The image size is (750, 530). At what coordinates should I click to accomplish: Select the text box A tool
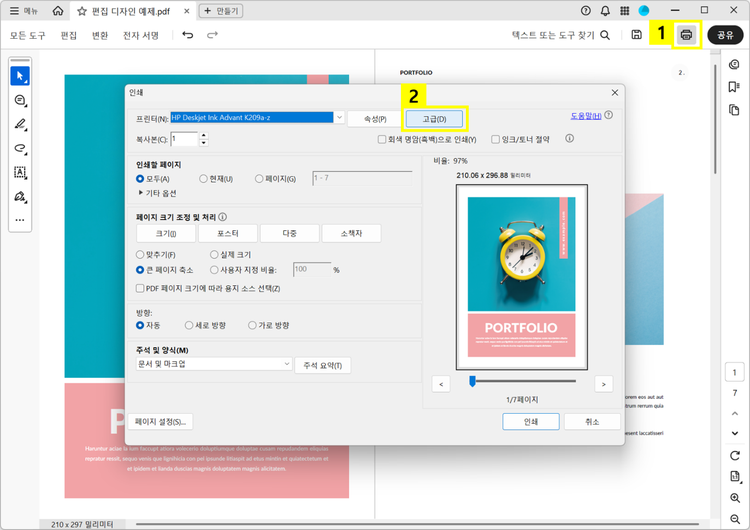point(20,172)
